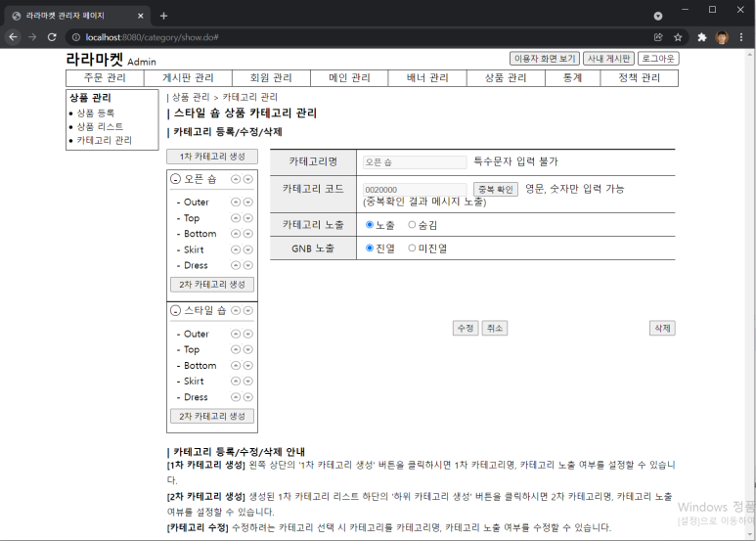Click the browser address bar
The image size is (756, 541).
click(362, 37)
